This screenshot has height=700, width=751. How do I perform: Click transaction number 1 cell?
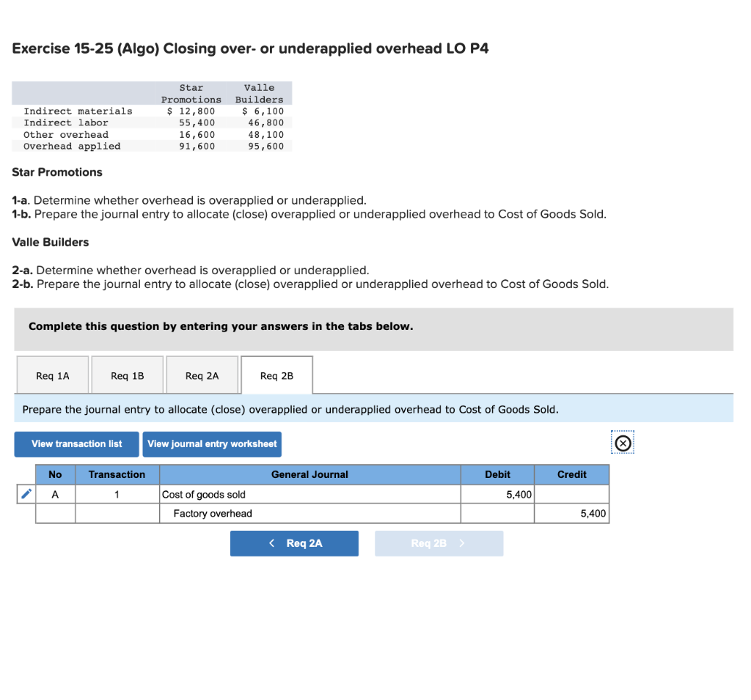tap(117, 494)
